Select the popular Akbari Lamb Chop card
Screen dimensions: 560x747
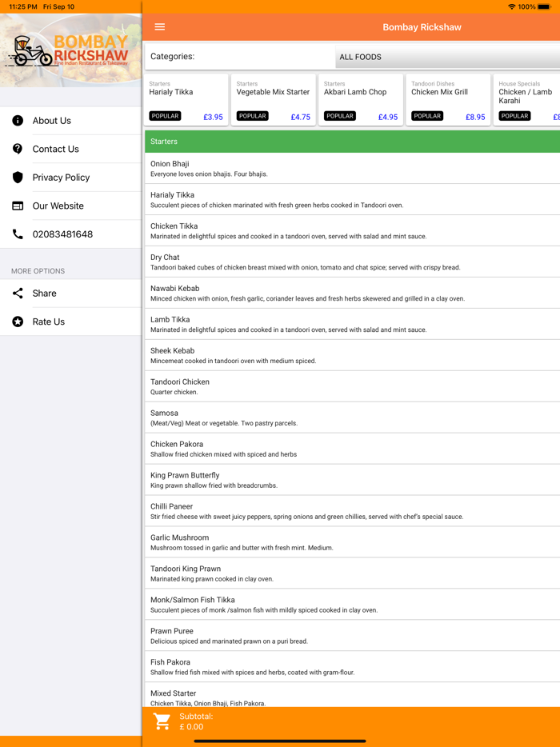[x=361, y=99]
